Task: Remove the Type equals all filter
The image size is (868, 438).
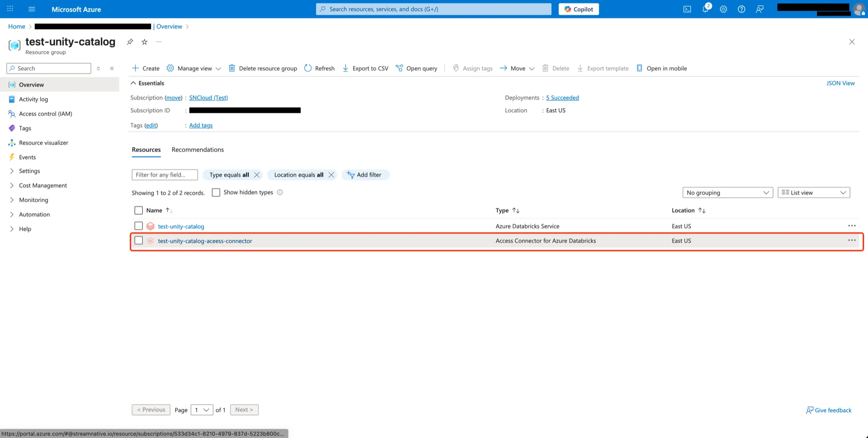Action: point(257,175)
